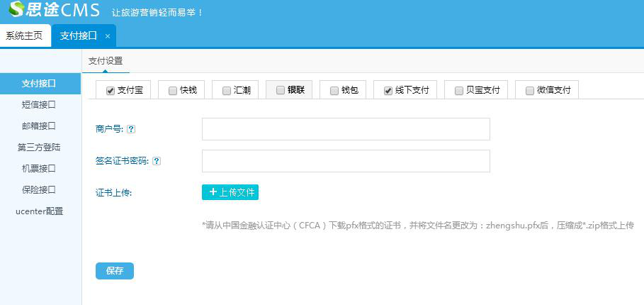This screenshot has width=644, height=305.
Task: Click help icon next to 商户号
Action: coord(131,129)
